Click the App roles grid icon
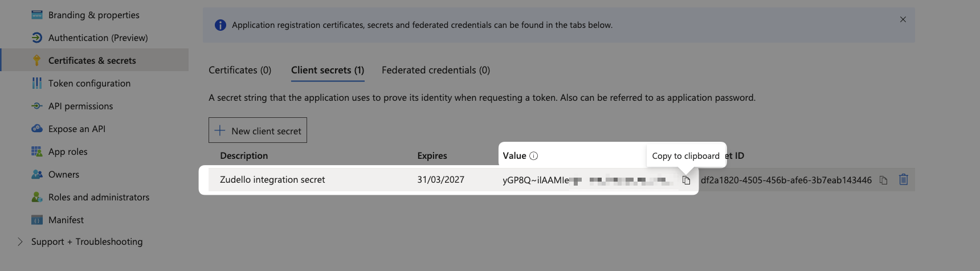Screen dimensions: 980x271 pos(36,151)
